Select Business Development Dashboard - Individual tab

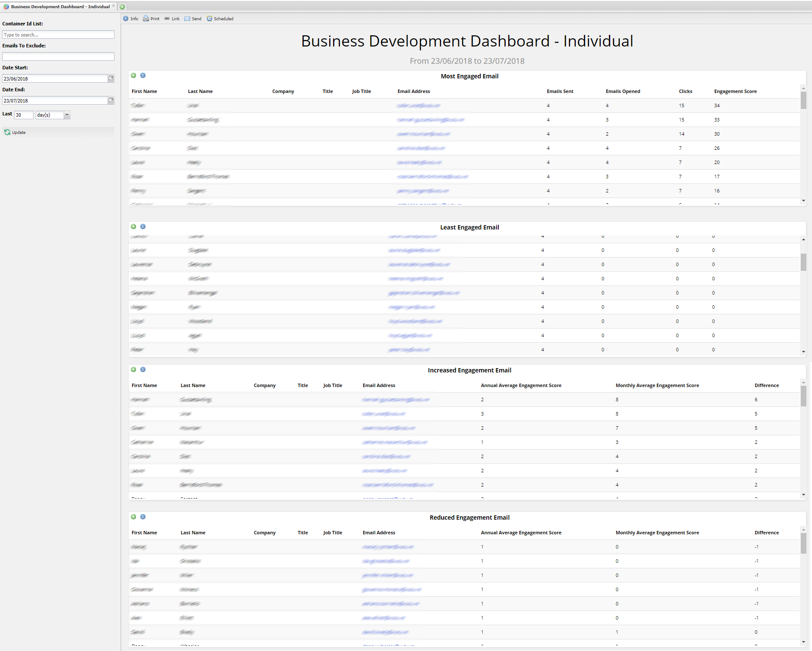click(59, 6)
